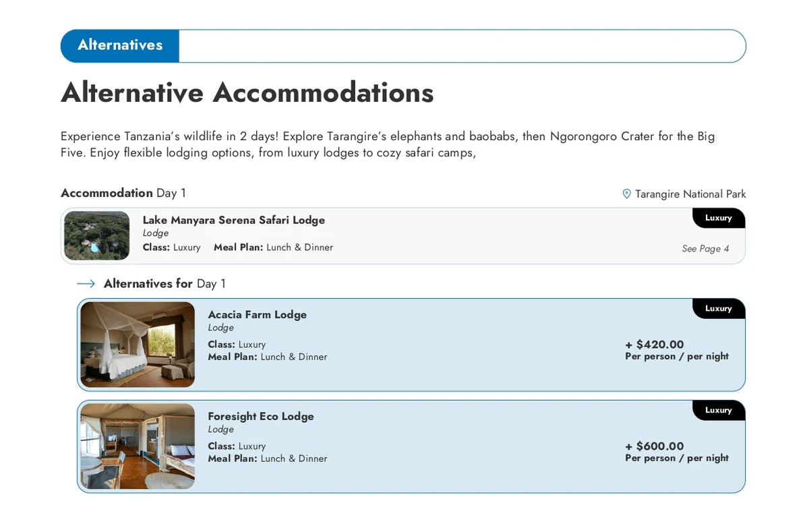This screenshot has width=807, height=532.
Task: Click the Tarangire National Park location text
Action: 690,194
